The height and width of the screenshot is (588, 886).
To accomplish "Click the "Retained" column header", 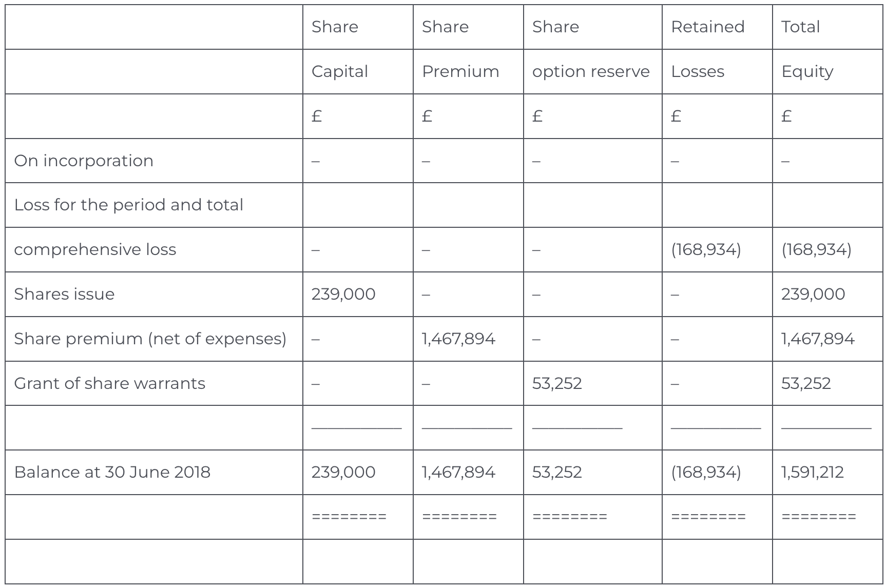I will click(707, 27).
